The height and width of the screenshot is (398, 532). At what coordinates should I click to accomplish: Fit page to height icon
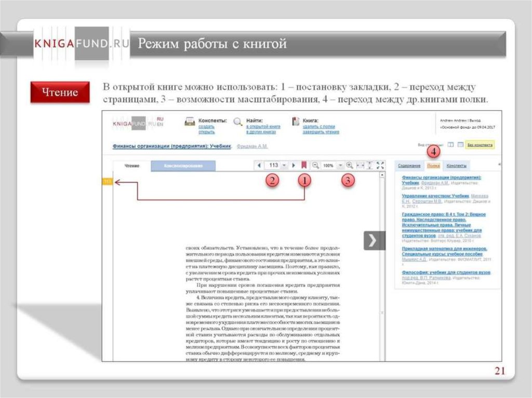point(370,166)
